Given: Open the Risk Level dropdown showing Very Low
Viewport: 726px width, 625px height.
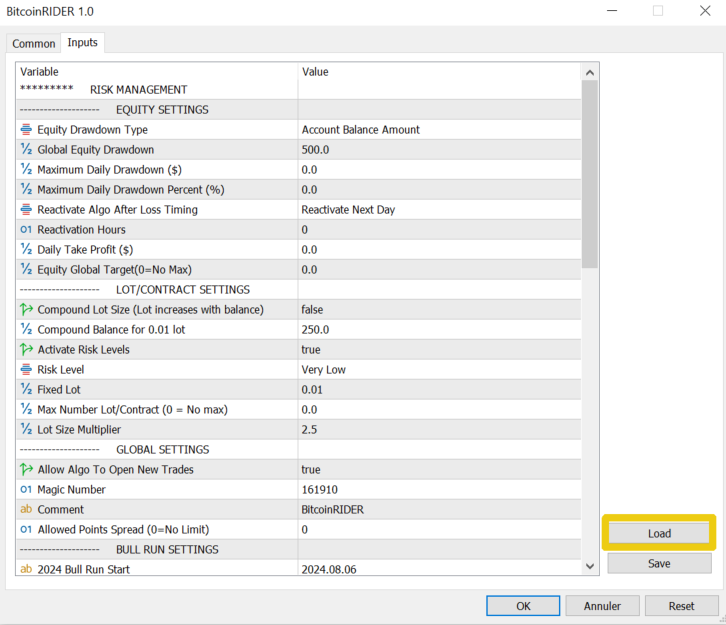Looking at the screenshot, I should point(439,369).
